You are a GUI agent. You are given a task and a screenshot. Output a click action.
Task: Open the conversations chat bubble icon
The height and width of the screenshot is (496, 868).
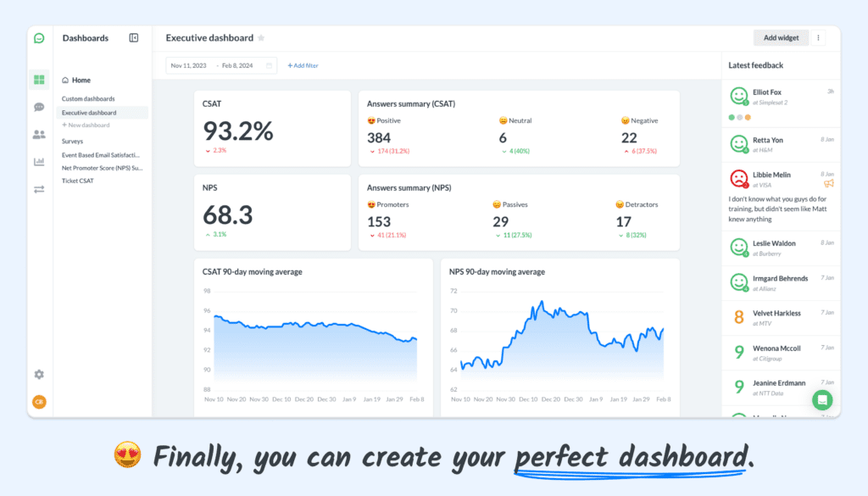click(37, 108)
